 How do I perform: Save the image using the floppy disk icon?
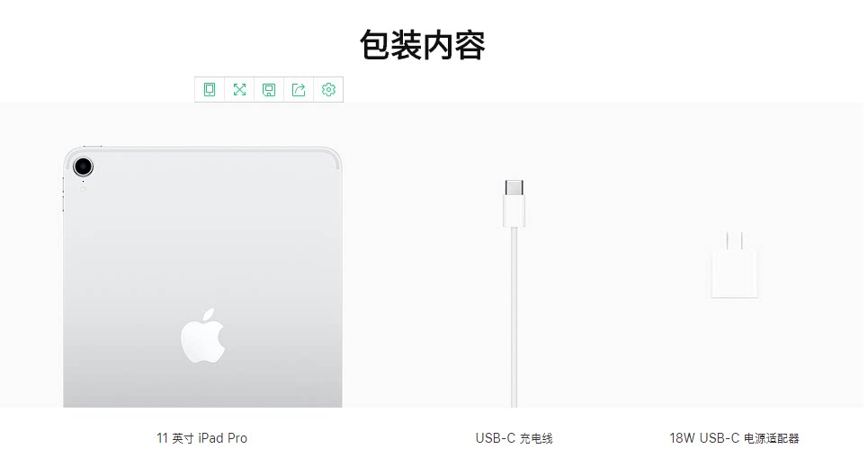point(269,90)
